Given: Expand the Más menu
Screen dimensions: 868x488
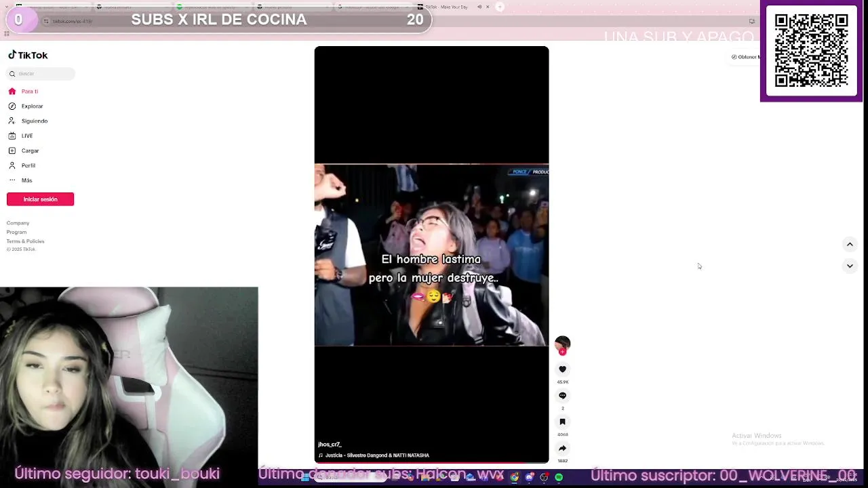Looking at the screenshot, I should [x=20, y=180].
